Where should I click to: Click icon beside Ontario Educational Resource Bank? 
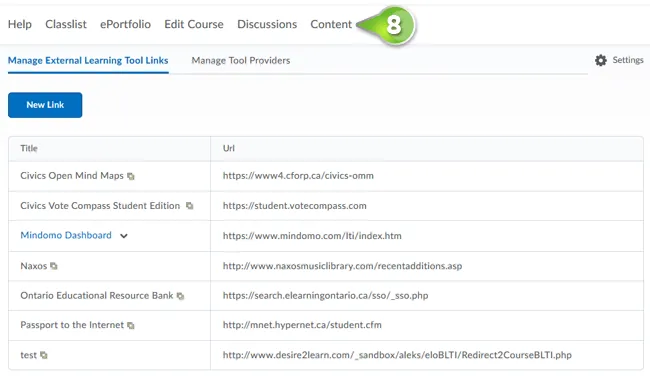[180, 296]
